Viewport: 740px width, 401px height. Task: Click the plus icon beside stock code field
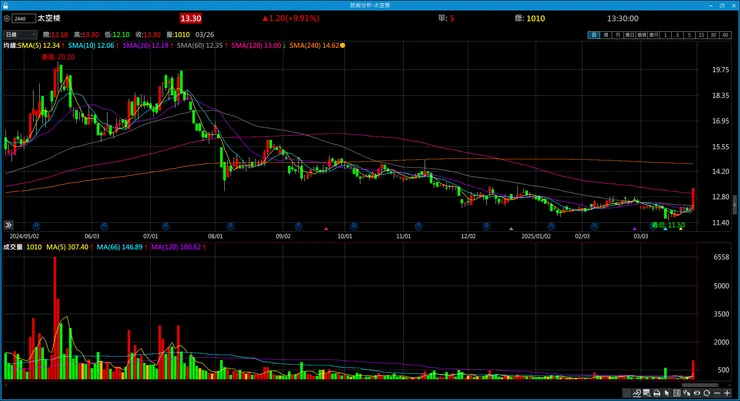tap(7, 18)
